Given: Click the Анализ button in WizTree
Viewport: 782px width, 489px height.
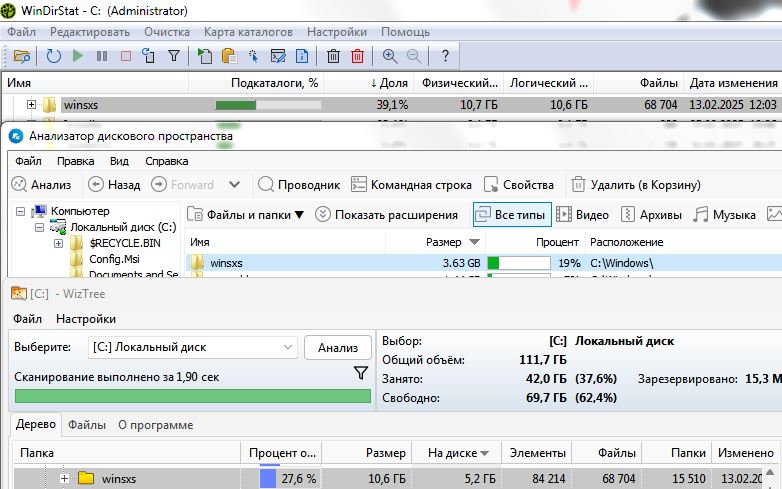Looking at the screenshot, I should coord(338,347).
